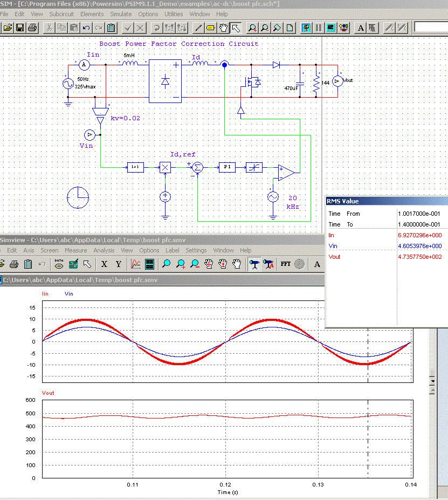Click the Simview Print icon
The width and height of the screenshot is (448, 500).
[x=14, y=264]
